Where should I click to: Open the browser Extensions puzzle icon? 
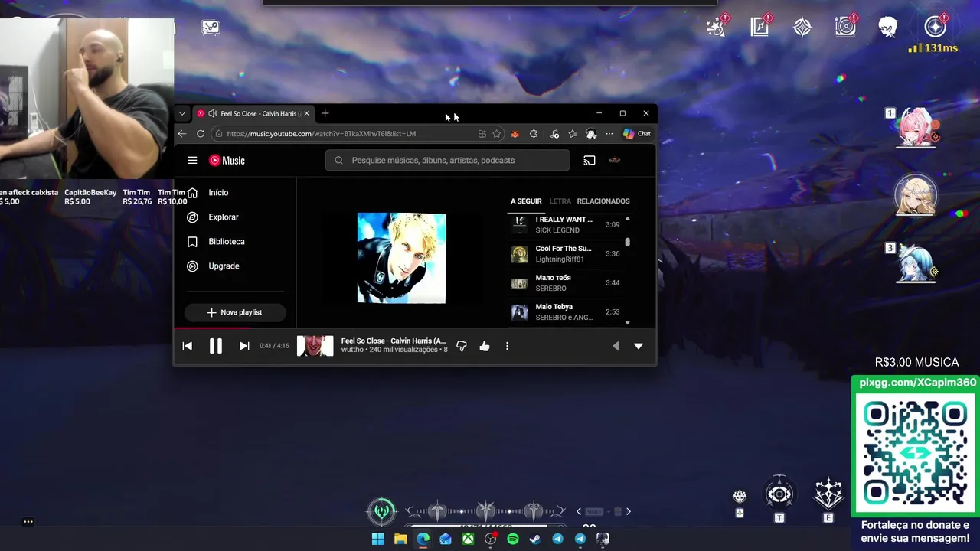click(x=534, y=134)
